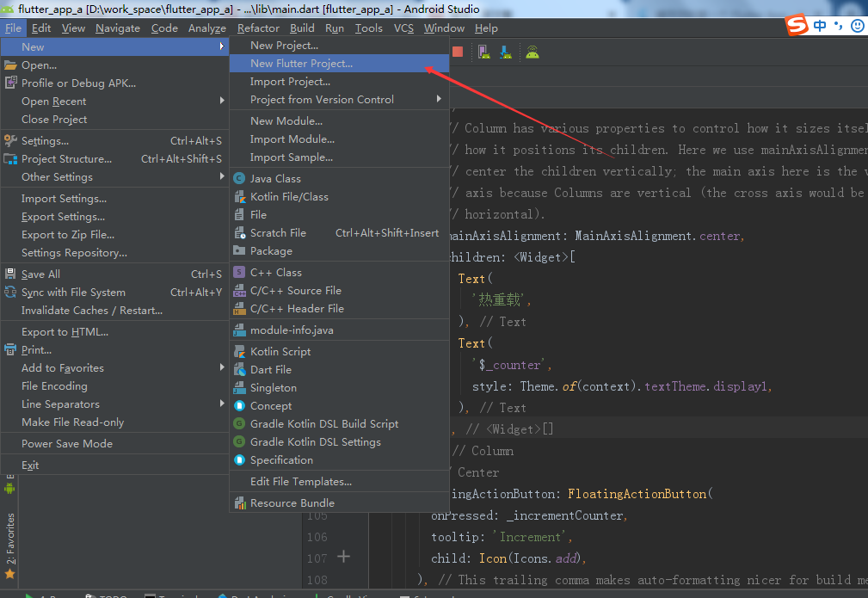
Task: Open the Build menu
Action: coord(302,28)
